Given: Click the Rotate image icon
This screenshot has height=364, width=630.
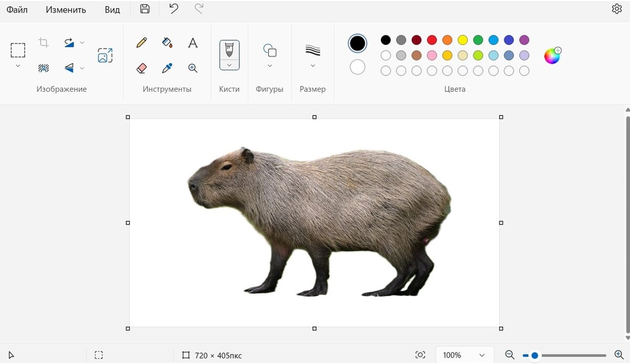Looking at the screenshot, I should [69, 42].
